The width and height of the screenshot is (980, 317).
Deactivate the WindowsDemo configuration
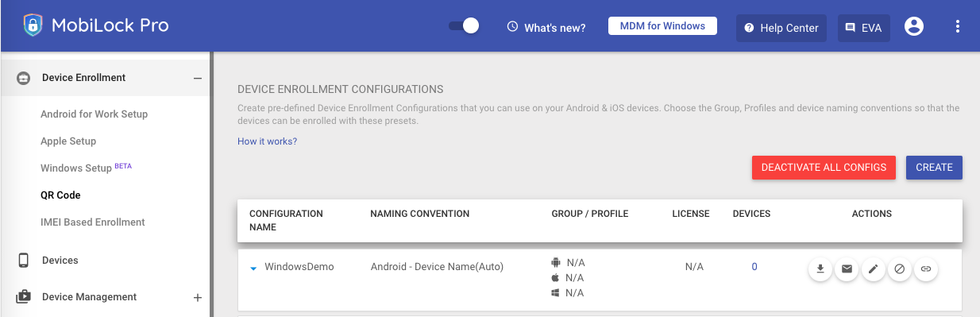click(899, 269)
